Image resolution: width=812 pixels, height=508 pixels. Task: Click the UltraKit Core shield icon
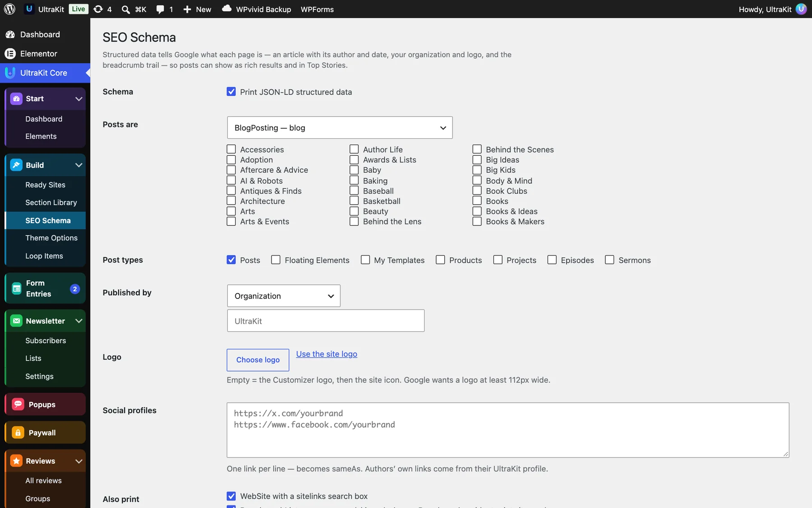tap(10, 73)
